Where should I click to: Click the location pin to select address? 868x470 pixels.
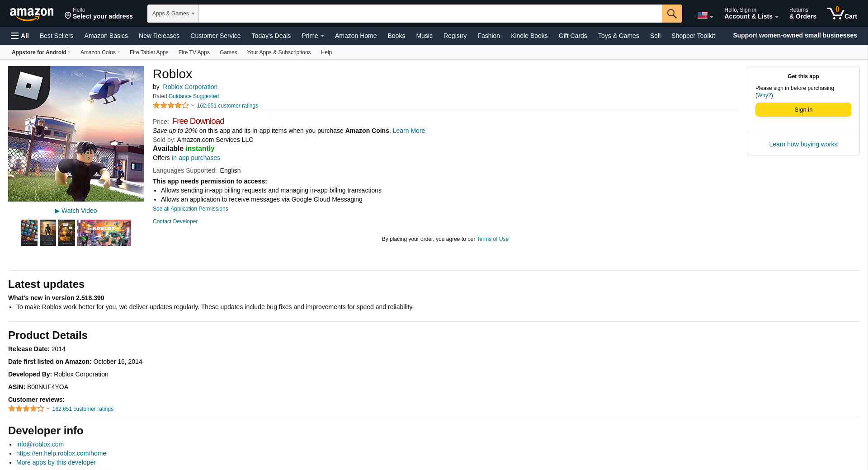68,16
